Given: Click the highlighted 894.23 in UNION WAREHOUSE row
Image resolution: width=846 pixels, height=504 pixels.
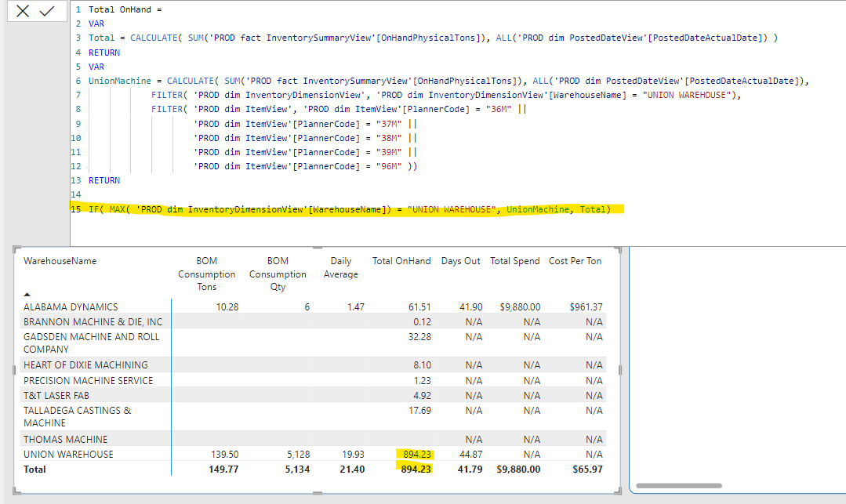Looking at the screenshot, I should tap(416, 455).
